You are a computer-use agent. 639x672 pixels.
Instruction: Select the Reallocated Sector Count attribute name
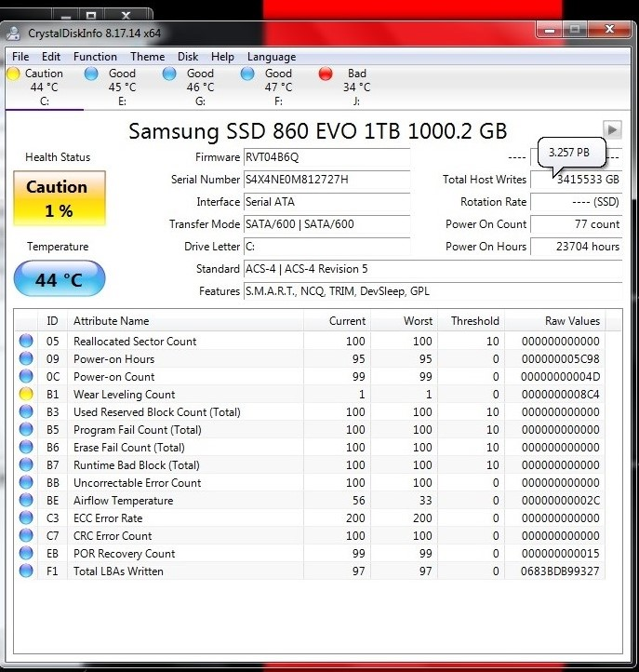(x=135, y=342)
